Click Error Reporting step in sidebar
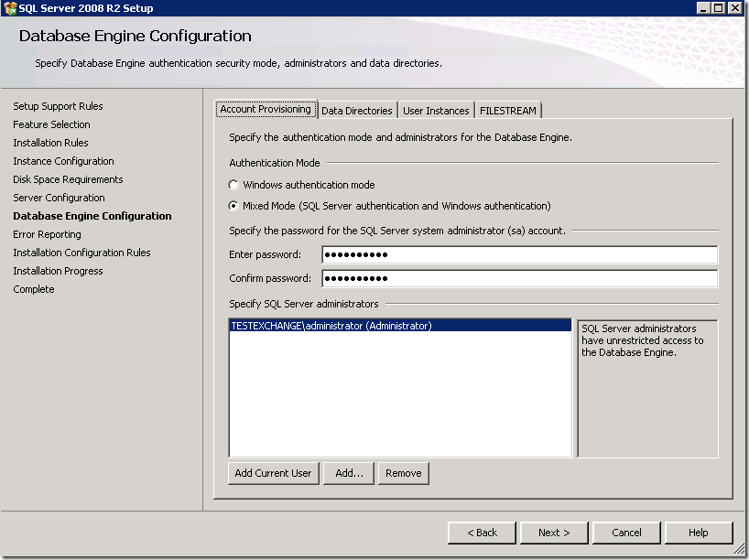The width and height of the screenshot is (749, 560). (47, 234)
